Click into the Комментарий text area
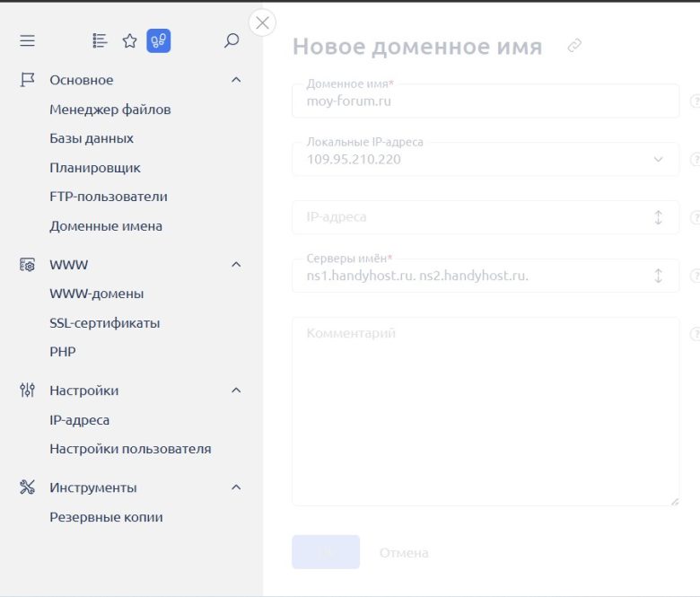The height and width of the screenshot is (597, 700). [485, 411]
